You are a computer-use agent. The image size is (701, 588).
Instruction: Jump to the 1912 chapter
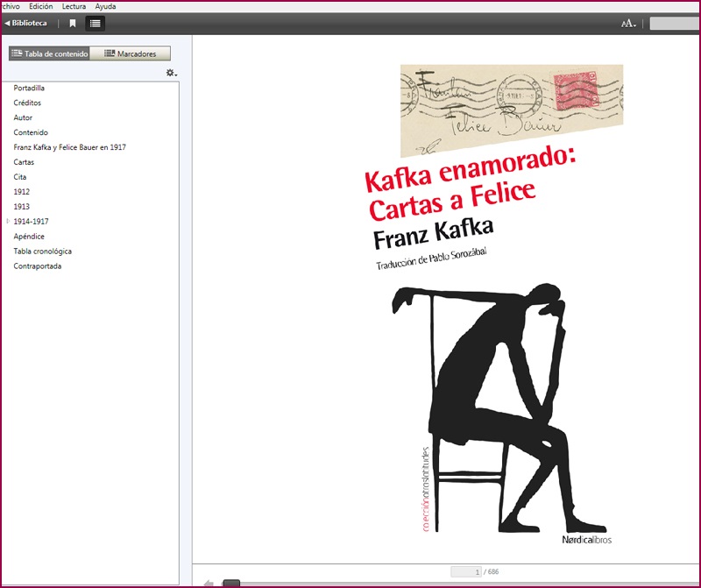21,192
